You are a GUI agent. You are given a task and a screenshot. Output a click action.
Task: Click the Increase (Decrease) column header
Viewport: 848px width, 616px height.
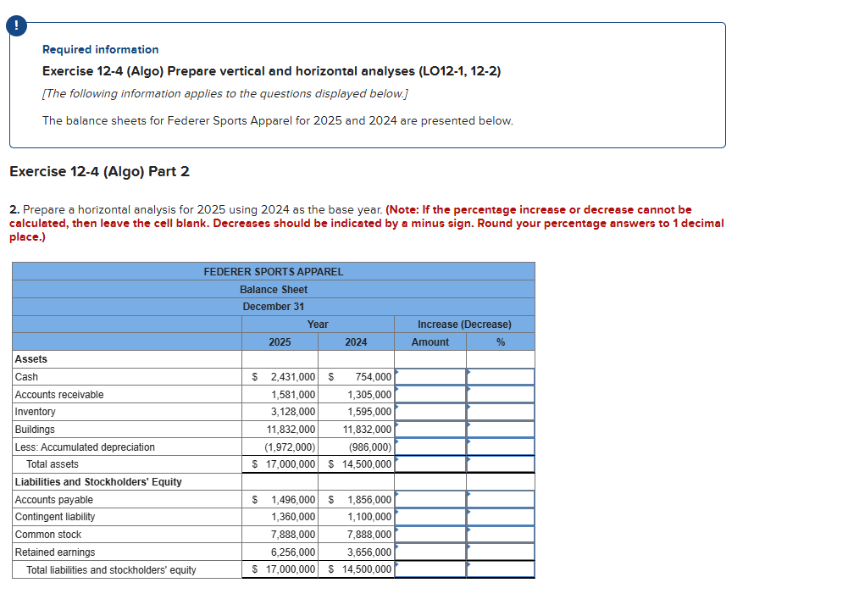[x=463, y=324]
